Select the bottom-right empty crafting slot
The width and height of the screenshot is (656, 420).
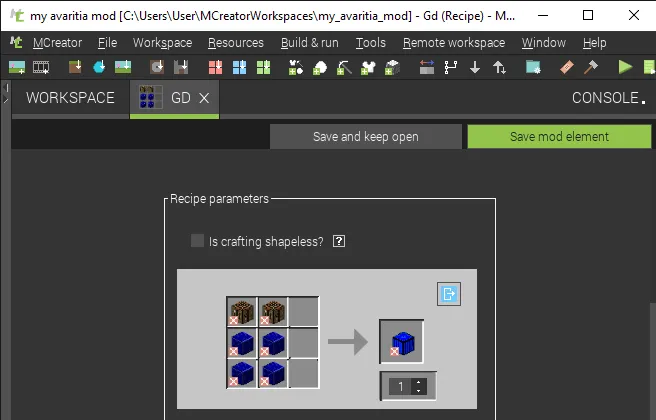tap(303, 373)
